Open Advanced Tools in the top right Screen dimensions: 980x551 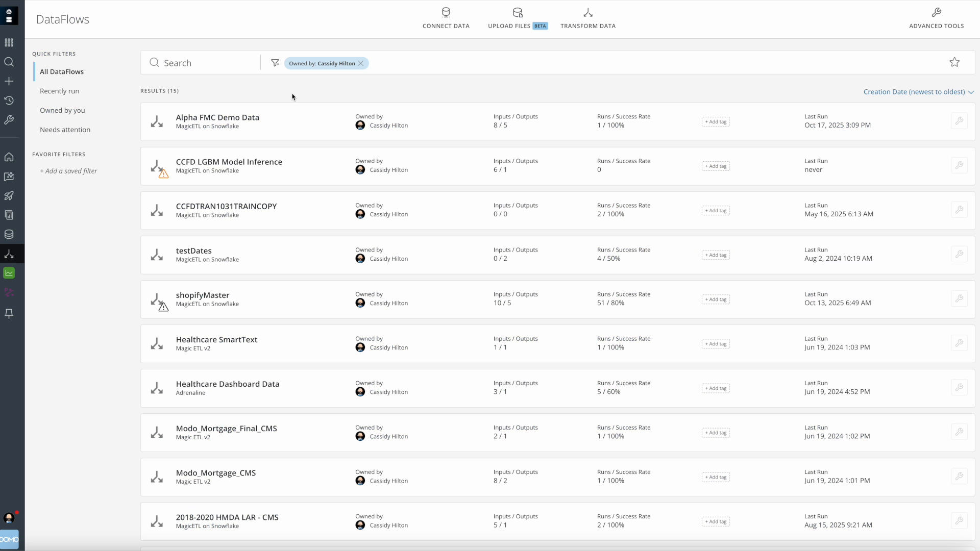937,18
